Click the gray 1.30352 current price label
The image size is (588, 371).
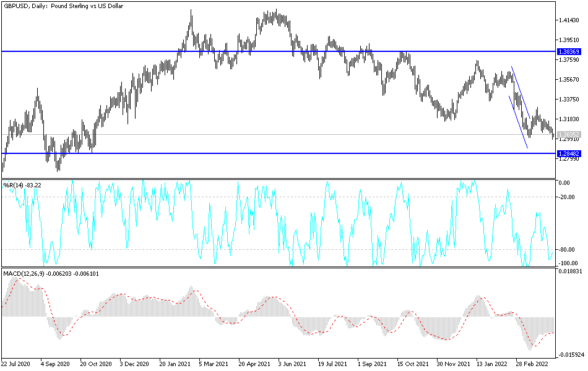pos(569,134)
